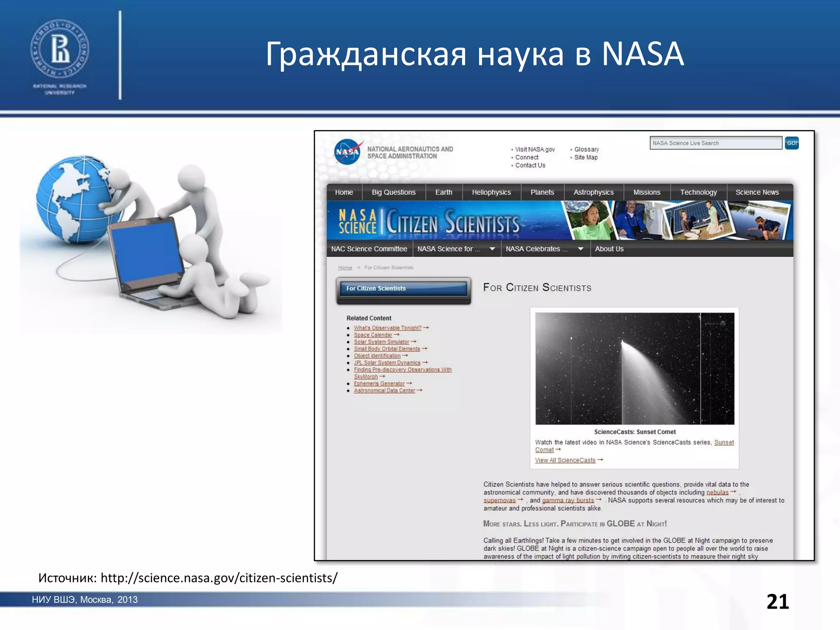Select the Earth navigation tab

click(x=444, y=192)
